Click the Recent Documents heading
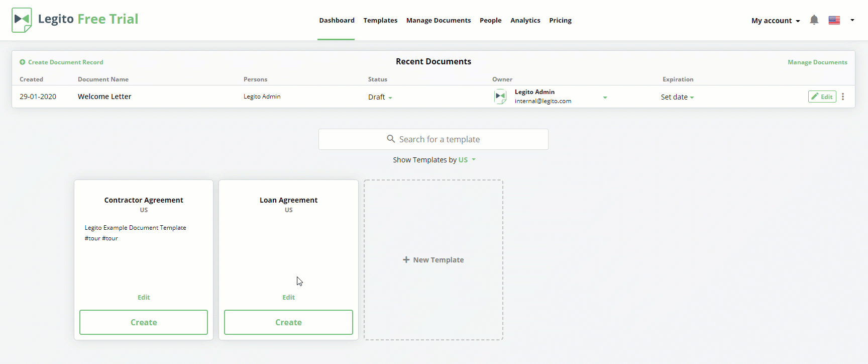 pyautogui.click(x=433, y=61)
